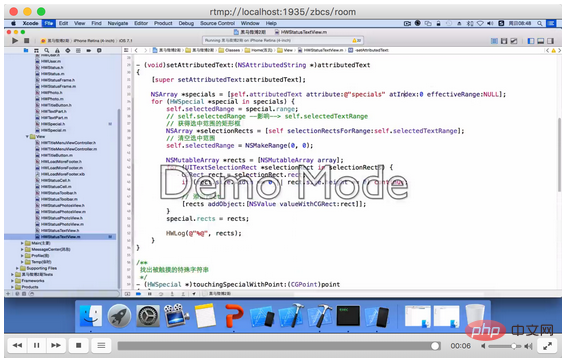
Task: Select the Debug navigator icon
Action: pos(78,50)
